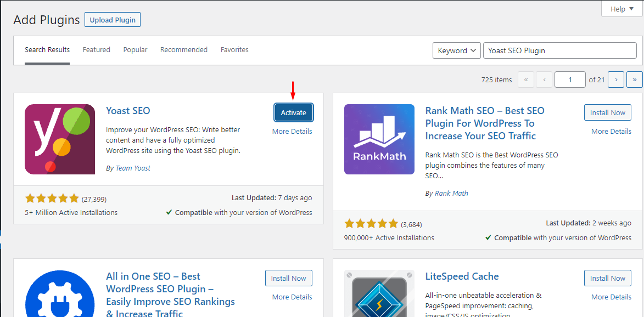Screen dimensions: 644x317
Task: Open the Rank Math author link
Action: pyautogui.click(x=451, y=193)
